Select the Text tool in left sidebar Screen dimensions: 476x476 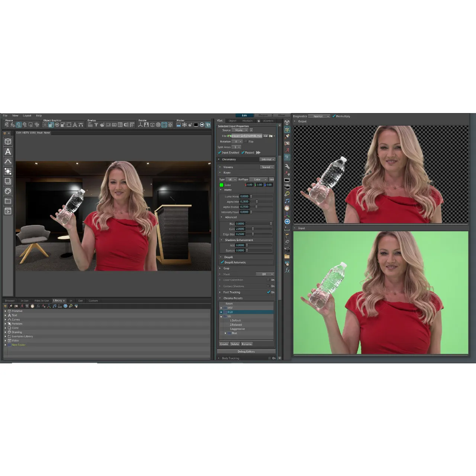click(8, 152)
